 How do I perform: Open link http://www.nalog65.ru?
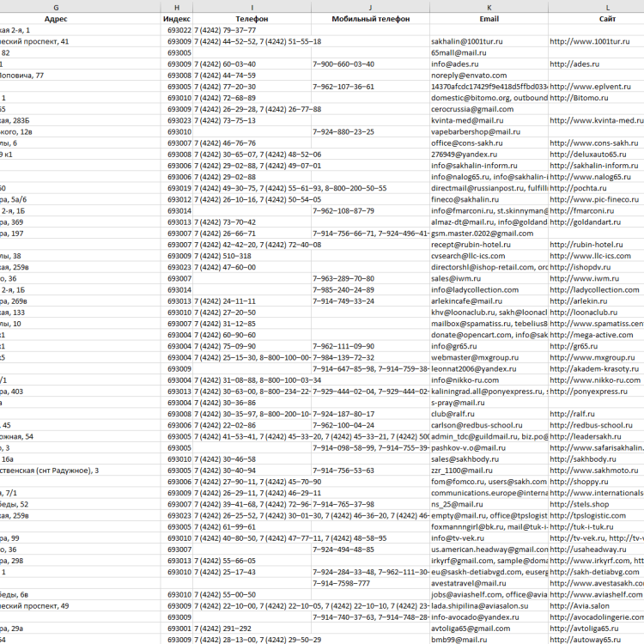point(590,177)
